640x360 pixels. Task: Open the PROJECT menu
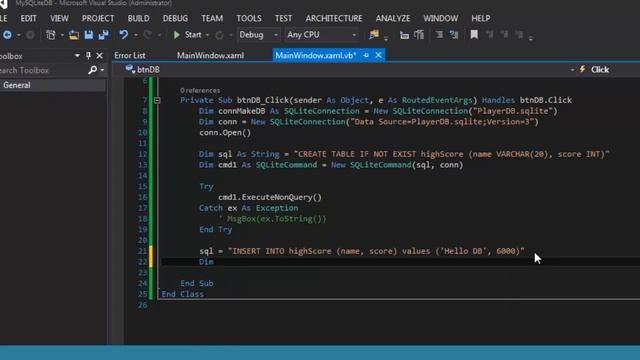98,18
